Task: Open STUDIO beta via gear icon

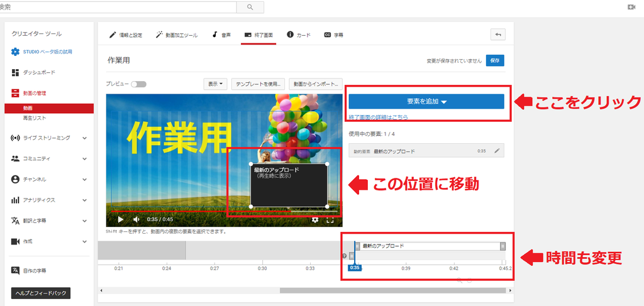Action: (15, 52)
